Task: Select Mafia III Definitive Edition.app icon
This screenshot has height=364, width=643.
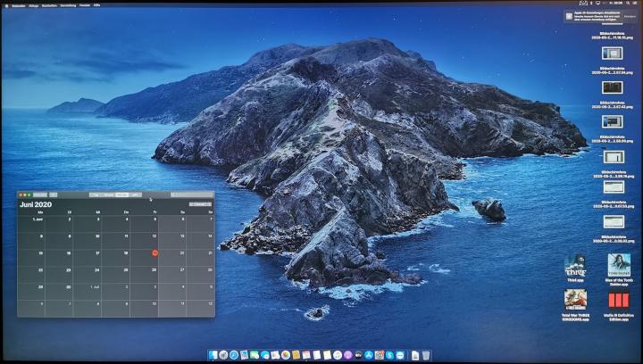Action: point(619,300)
